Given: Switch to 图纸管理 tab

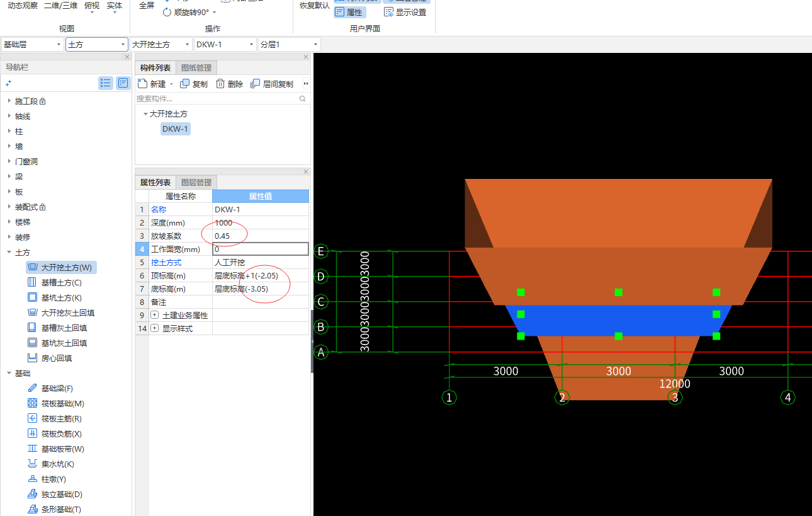Looking at the screenshot, I should [x=196, y=68].
